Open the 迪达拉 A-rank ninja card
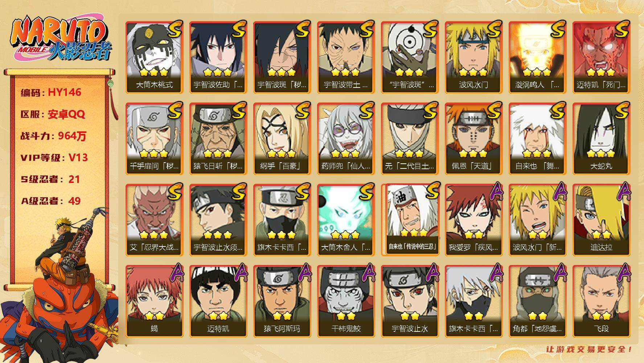Image resolution: width=644 pixels, height=363 pixels. coord(601,220)
